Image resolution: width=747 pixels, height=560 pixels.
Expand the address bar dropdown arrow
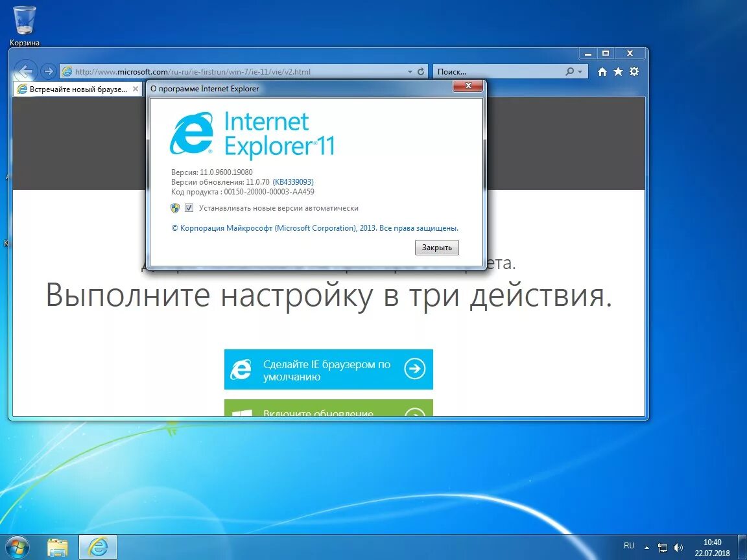(x=410, y=71)
